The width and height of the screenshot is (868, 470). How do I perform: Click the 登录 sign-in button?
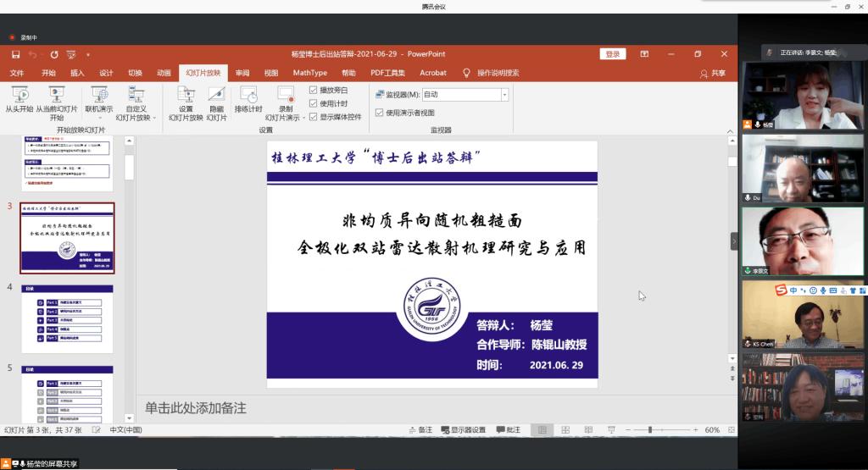[612, 54]
